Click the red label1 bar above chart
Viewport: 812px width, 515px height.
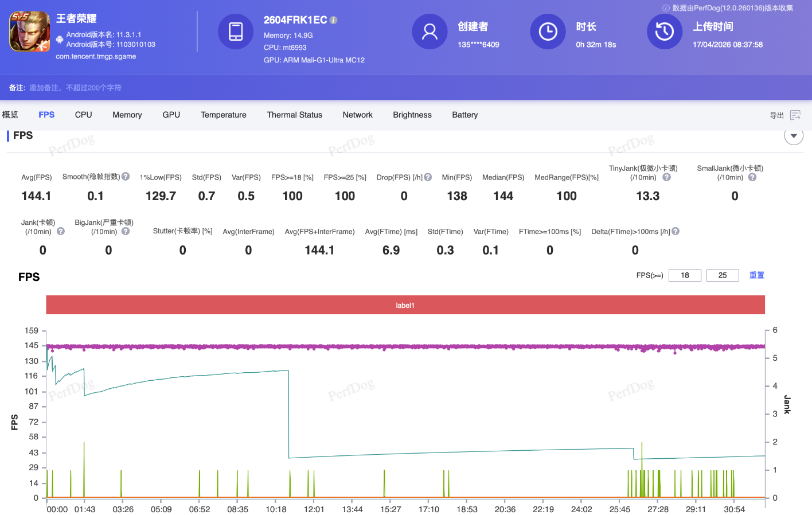coord(405,305)
